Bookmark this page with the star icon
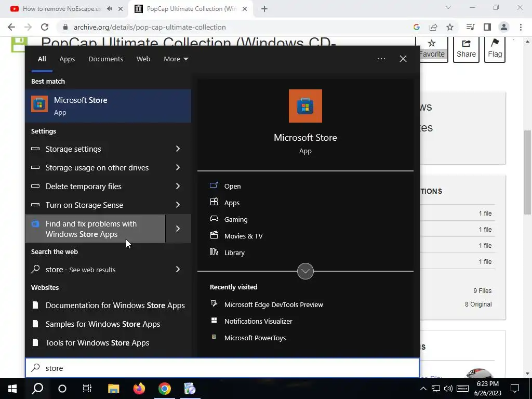This screenshot has height=399, width=532. [450, 27]
